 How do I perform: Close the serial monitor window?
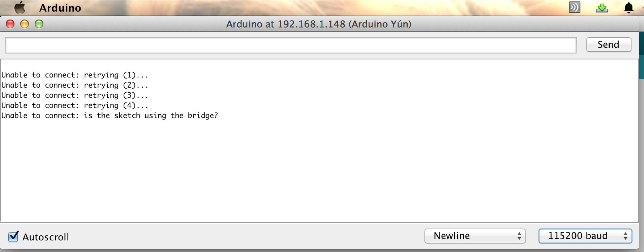point(10,24)
